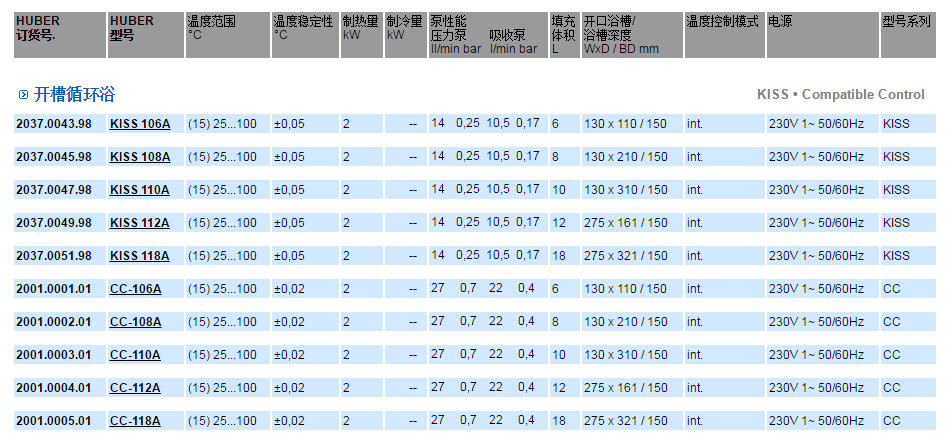The height and width of the screenshot is (442, 950).
Task: Open the KISS 106A model link
Action: 140,124
